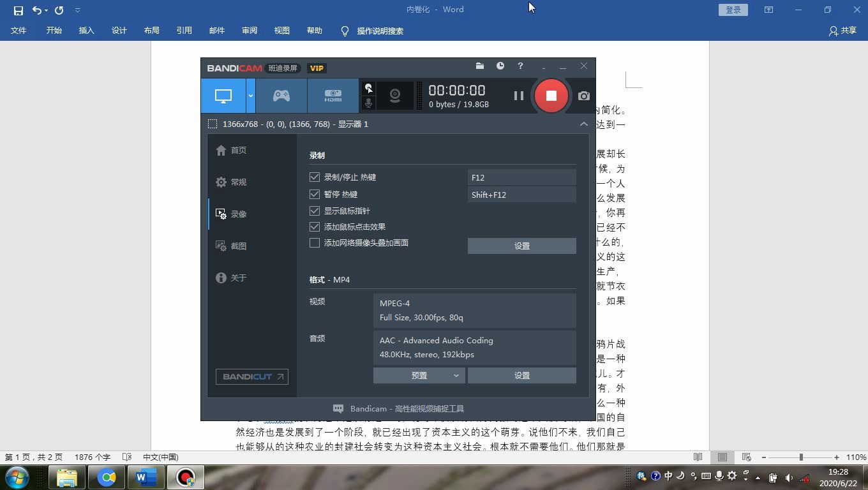Click the zoom out minus button
Screen dimensions: 868x490
(x=764, y=457)
